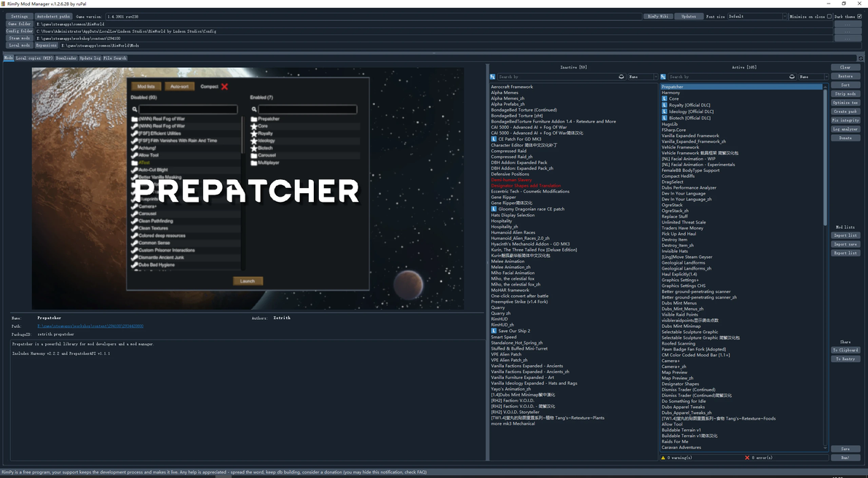868x478 pixels.
Task: Click the To Rentry share button
Action: [845, 359]
